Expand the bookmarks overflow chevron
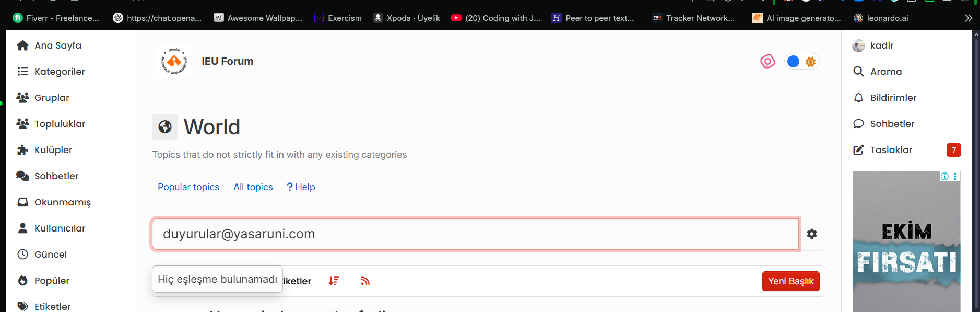Image resolution: width=980 pixels, height=312 pixels. click(968, 18)
